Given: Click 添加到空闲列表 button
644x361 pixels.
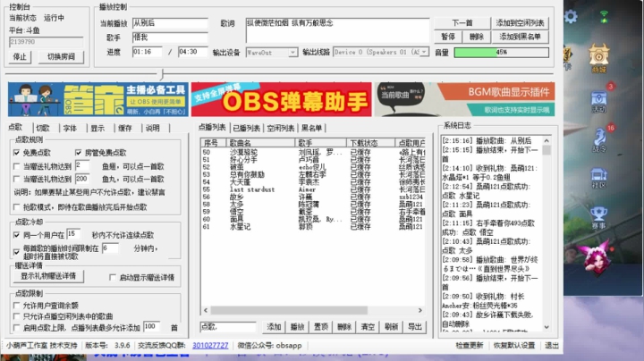Looking at the screenshot, I should coord(520,23).
